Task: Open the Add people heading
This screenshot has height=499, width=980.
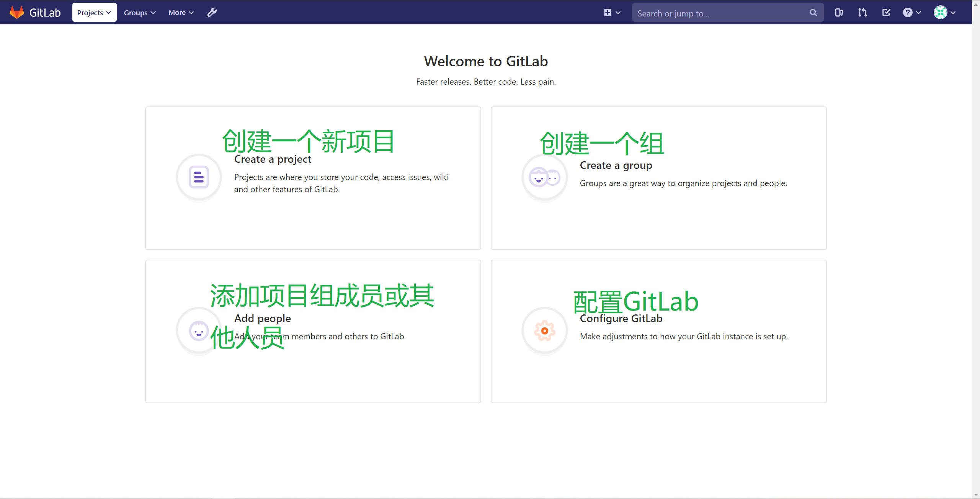Action: coord(262,318)
